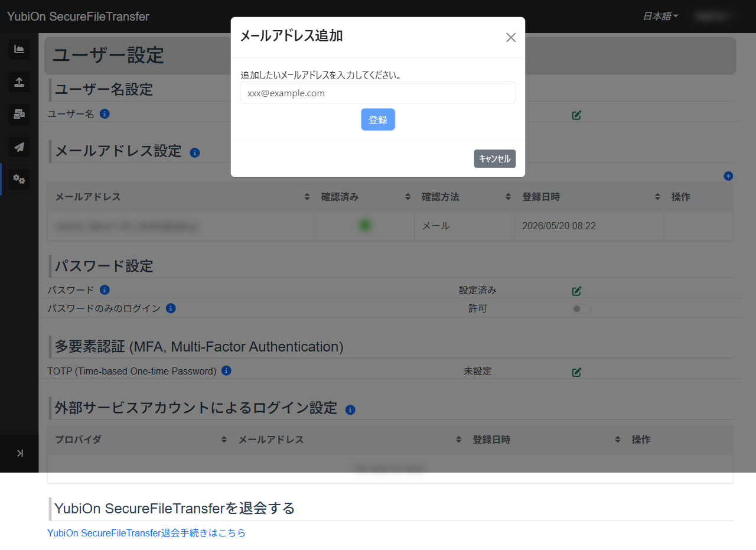Toggle the パスワードのみのログイン switch
756x550 pixels.
(581, 309)
